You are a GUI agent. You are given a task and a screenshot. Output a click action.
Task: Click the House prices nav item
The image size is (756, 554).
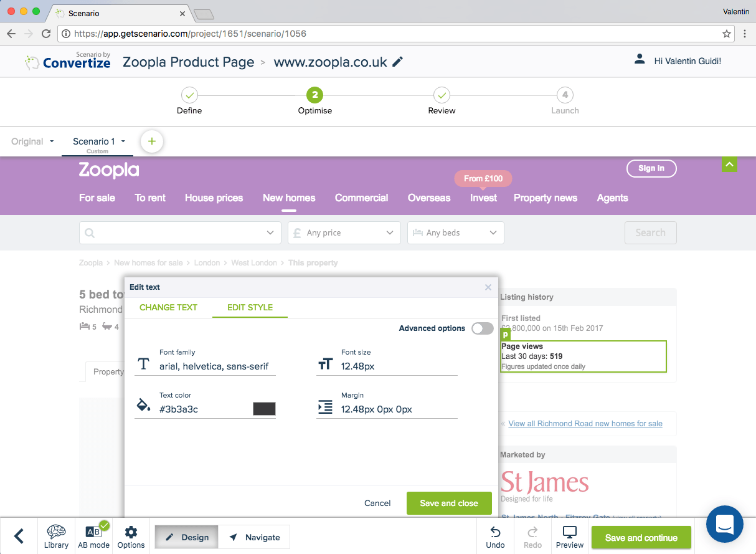[214, 198]
